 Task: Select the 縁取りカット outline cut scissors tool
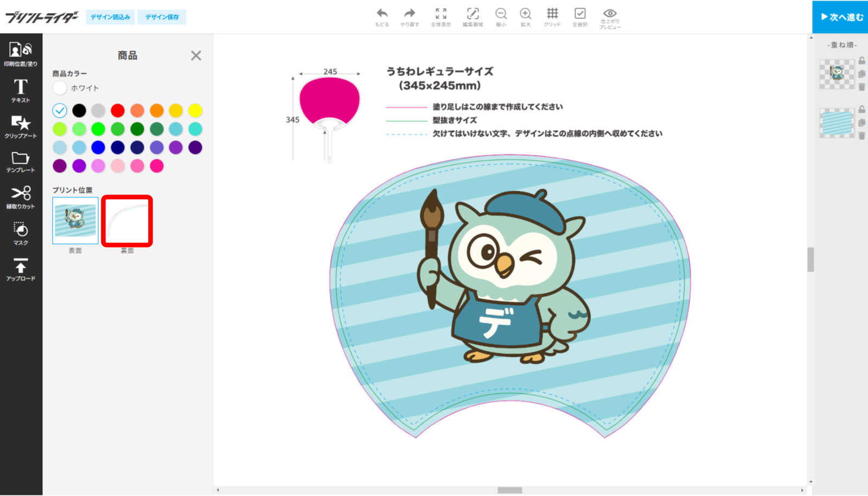tap(21, 198)
